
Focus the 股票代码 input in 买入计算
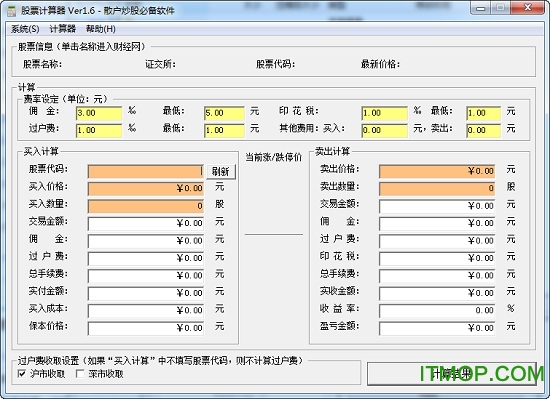point(146,171)
